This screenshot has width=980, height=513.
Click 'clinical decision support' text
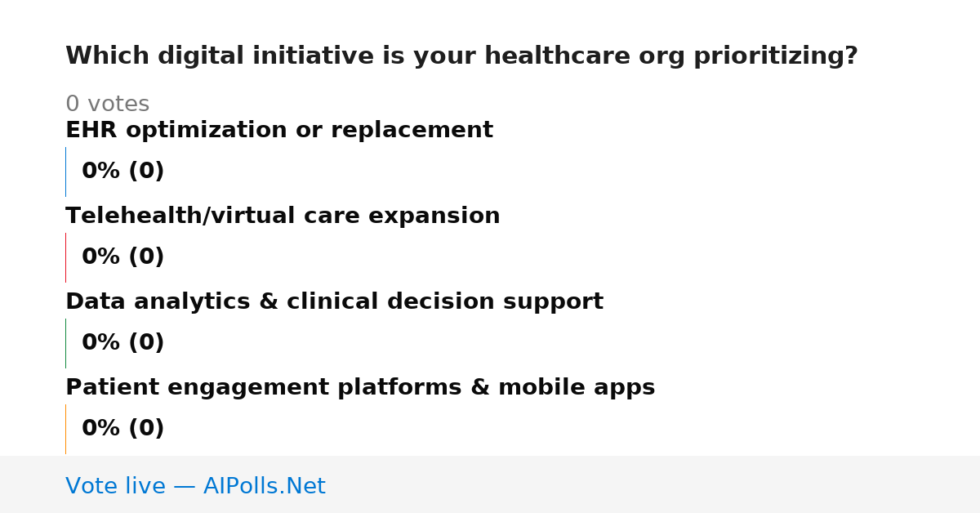[445, 302]
